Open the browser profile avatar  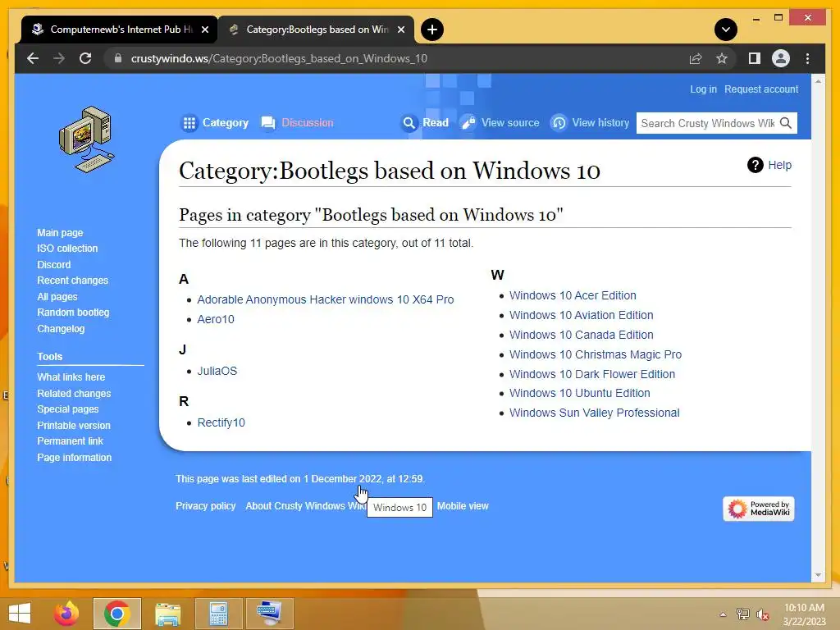[781, 58]
